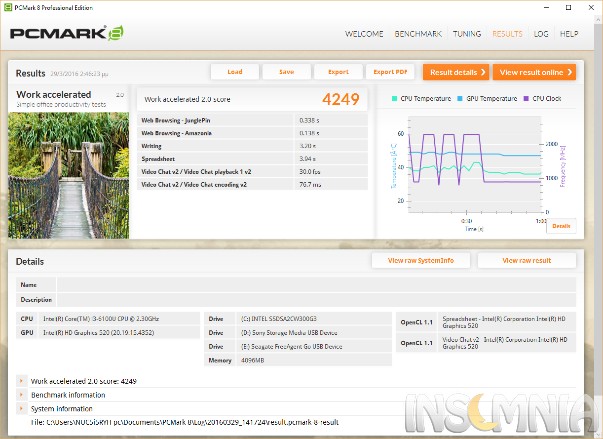Click the result file path text

185,422
